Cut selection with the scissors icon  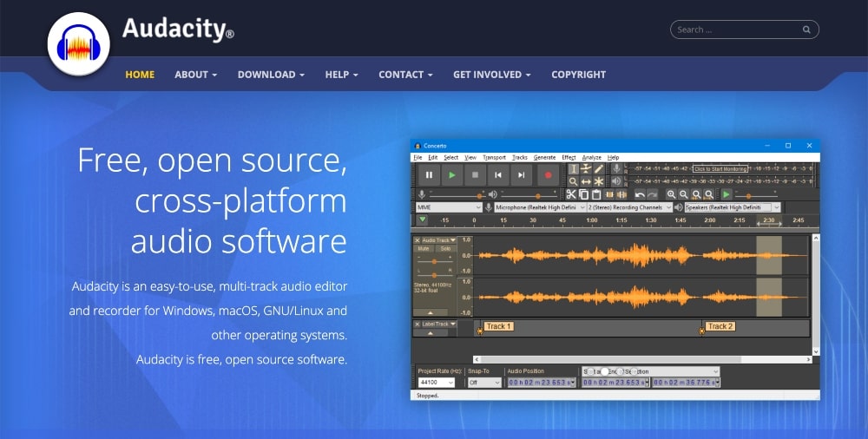571,194
